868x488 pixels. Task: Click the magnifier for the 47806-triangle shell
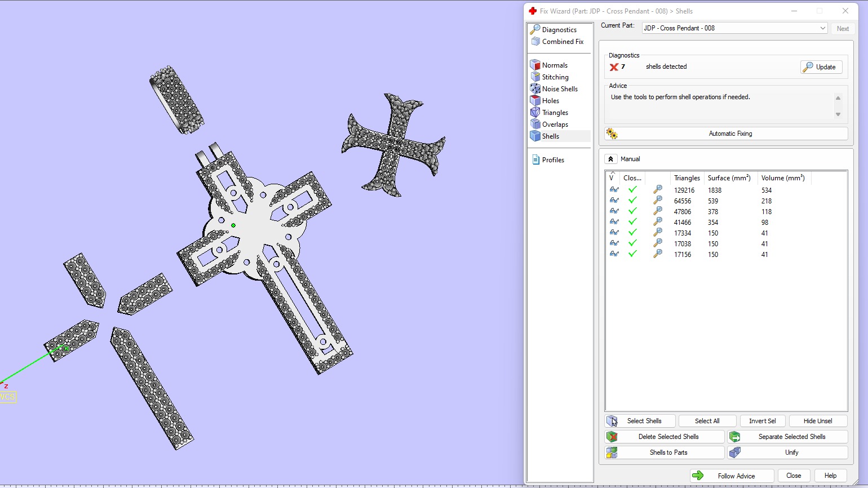pyautogui.click(x=658, y=211)
